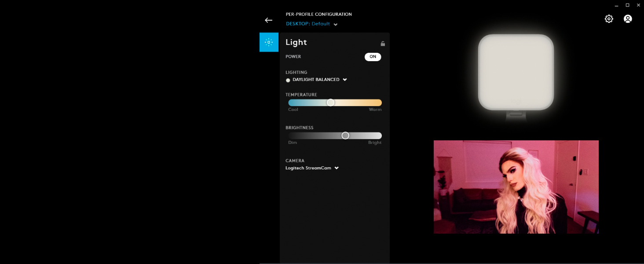
Task: Set temperature to the Warm end of slider
Action: (379, 103)
